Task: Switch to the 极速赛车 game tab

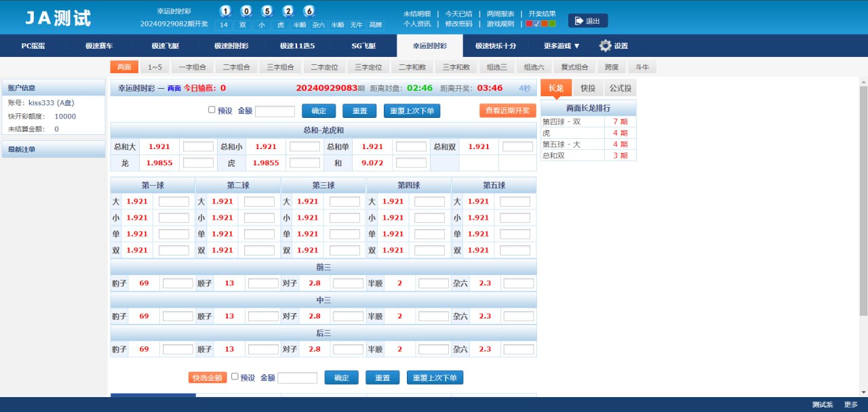Action: coord(99,46)
